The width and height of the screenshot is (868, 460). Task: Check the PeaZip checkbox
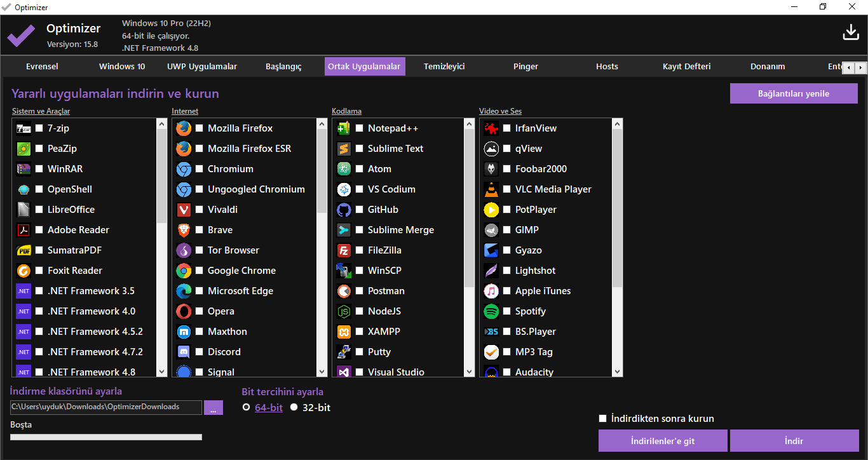[39, 149]
